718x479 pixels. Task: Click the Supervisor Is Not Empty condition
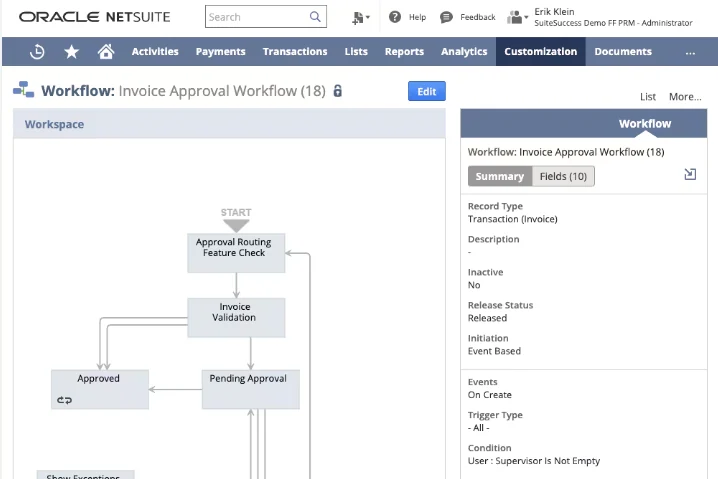click(533, 461)
